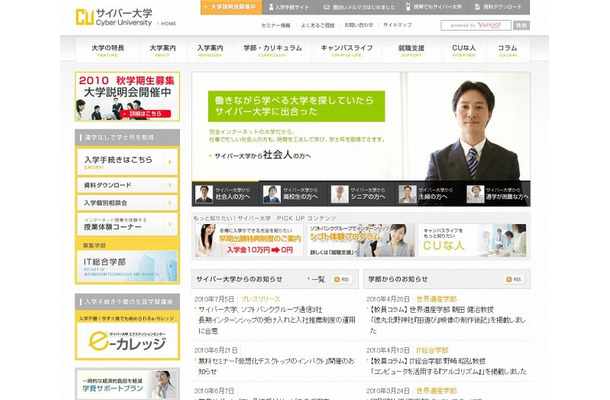Image resolution: width=610 pixels, height=400 pixels.
Task: Click arrow beside 資料ダウンロード sidebar item
Action: click(170, 185)
